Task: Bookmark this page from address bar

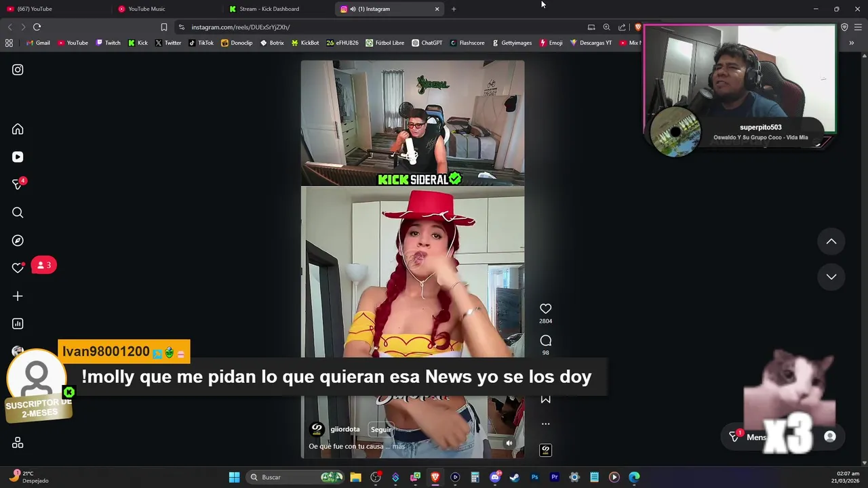Action: (x=164, y=27)
